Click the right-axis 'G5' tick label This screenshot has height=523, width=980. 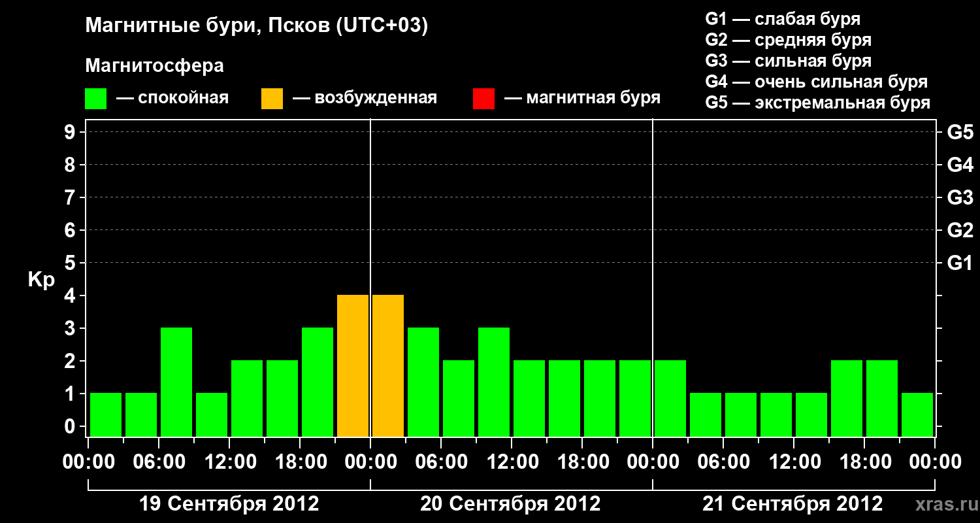(x=960, y=132)
